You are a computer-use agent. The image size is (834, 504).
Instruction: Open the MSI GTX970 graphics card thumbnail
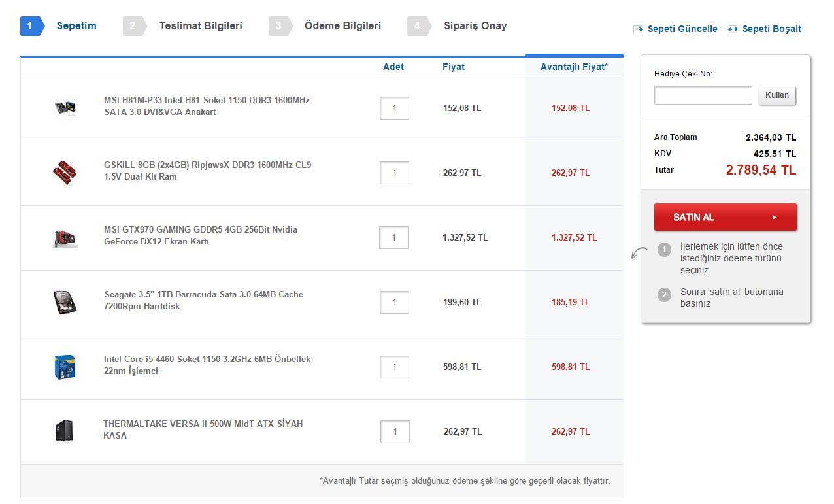[65, 237]
